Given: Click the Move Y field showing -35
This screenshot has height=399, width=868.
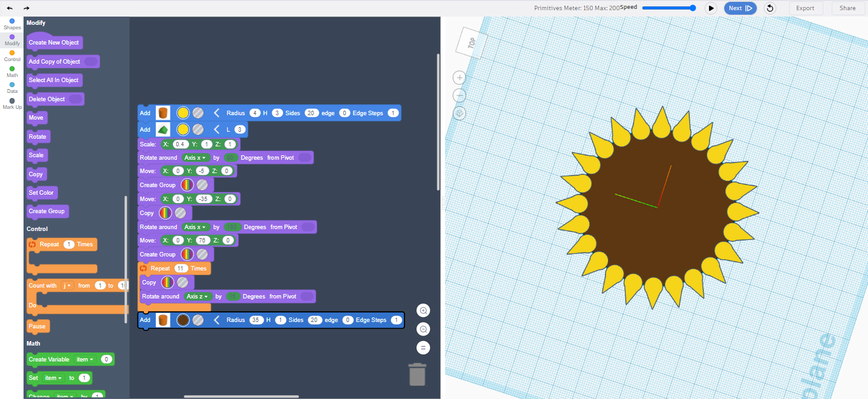Looking at the screenshot, I should (204, 199).
